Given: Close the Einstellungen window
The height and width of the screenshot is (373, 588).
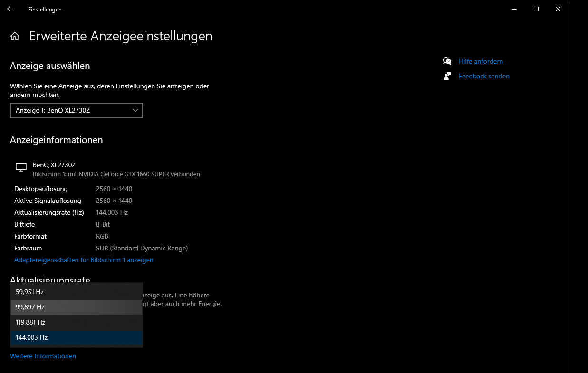Looking at the screenshot, I should pyautogui.click(x=558, y=9).
